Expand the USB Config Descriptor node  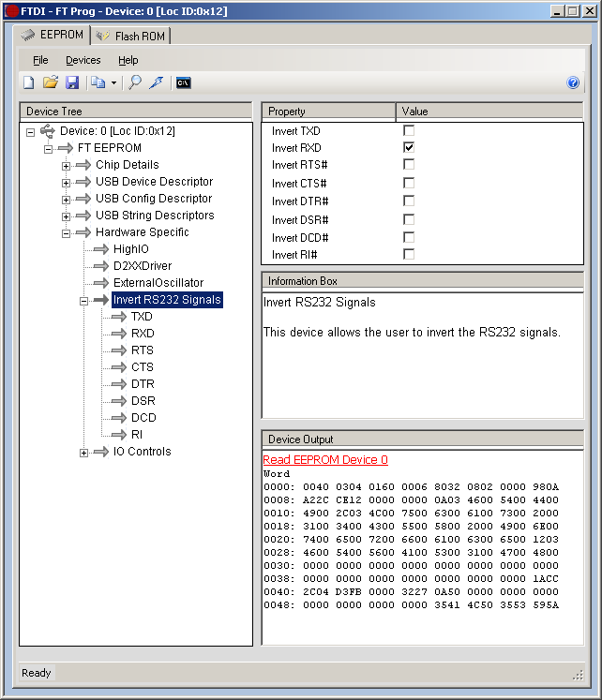(66, 200)
